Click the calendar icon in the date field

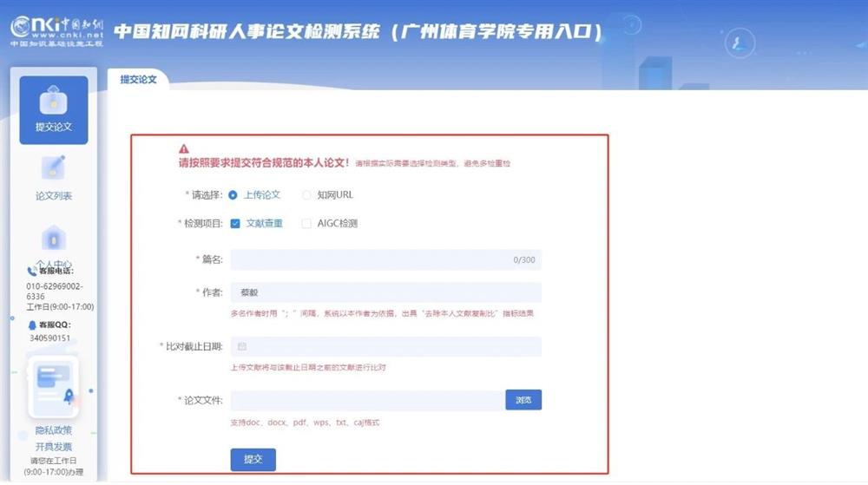click(242, 347)
